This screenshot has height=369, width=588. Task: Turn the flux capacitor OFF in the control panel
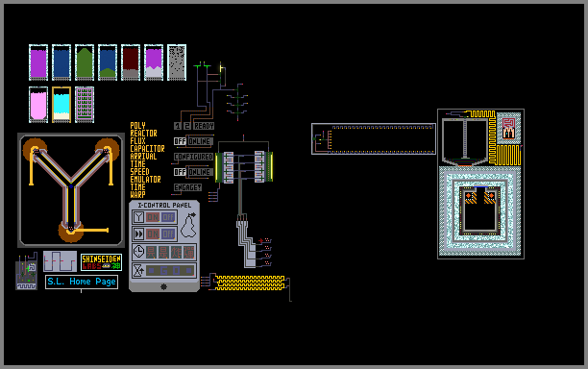168,217
